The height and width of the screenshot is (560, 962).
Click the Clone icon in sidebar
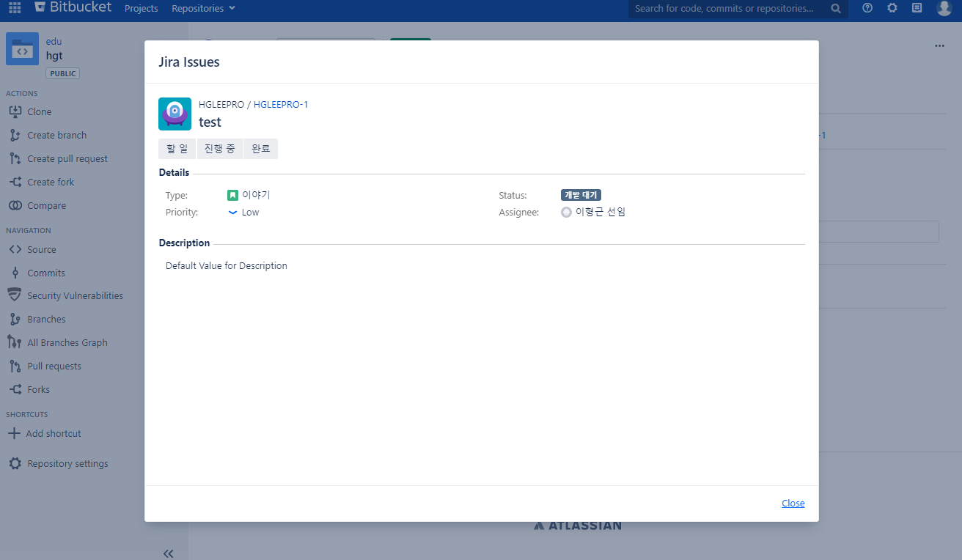(15, 111)
